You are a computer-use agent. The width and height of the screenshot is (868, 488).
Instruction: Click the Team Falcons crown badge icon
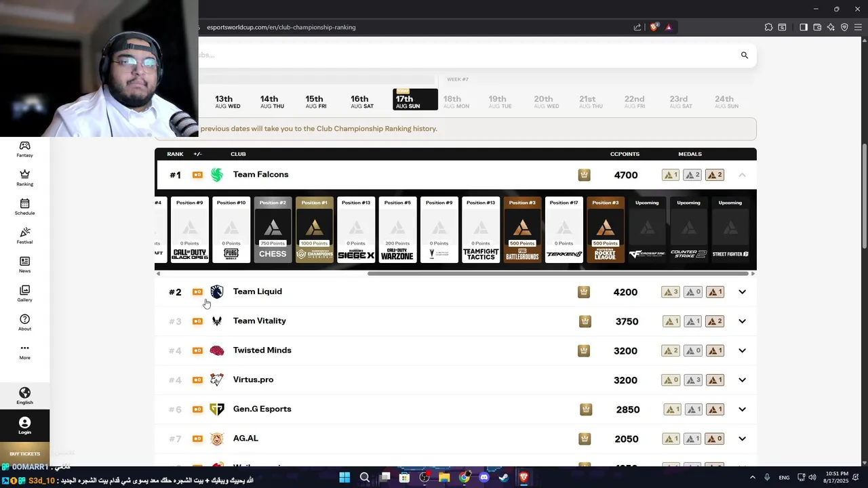point(584,175)
